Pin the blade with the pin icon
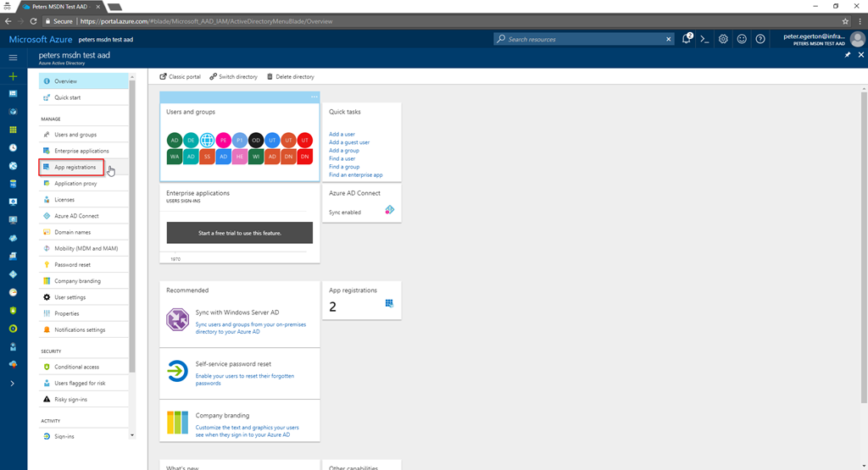The image size is (868, 470). pyautogui.click(x=848, y=55)
